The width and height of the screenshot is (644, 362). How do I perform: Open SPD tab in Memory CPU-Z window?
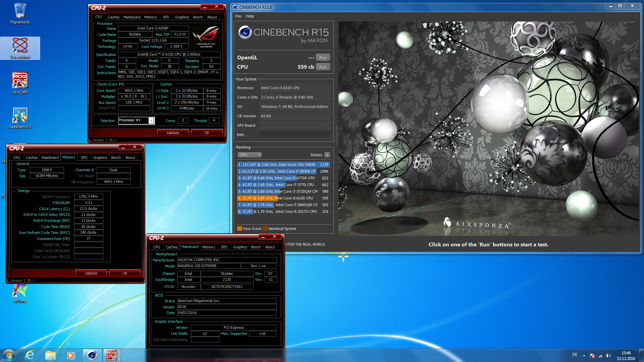point(84,158)
